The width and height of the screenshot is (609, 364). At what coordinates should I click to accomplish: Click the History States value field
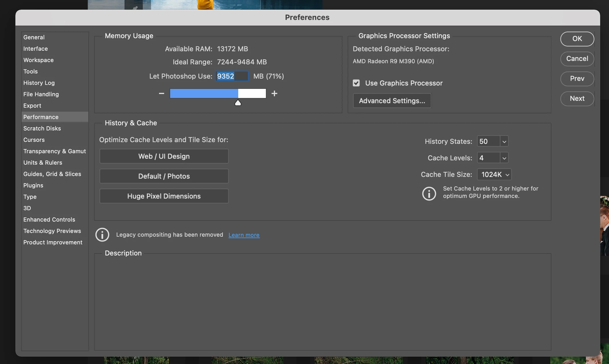488,141
